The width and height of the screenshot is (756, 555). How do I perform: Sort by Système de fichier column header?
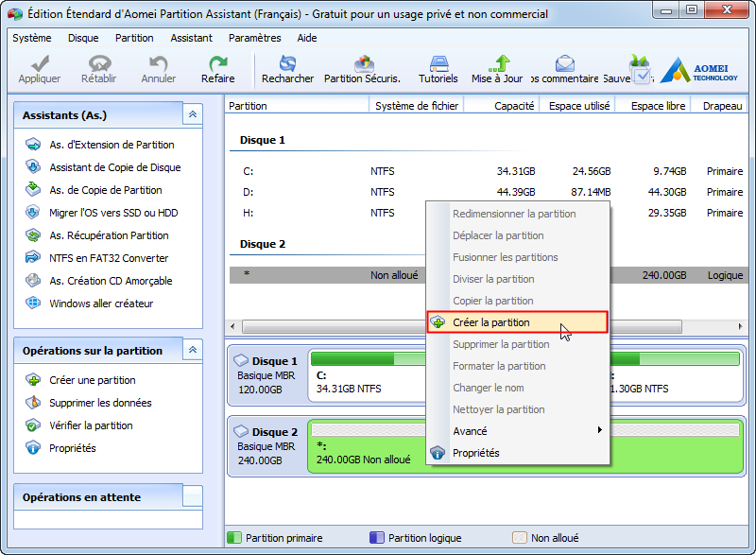417,106
